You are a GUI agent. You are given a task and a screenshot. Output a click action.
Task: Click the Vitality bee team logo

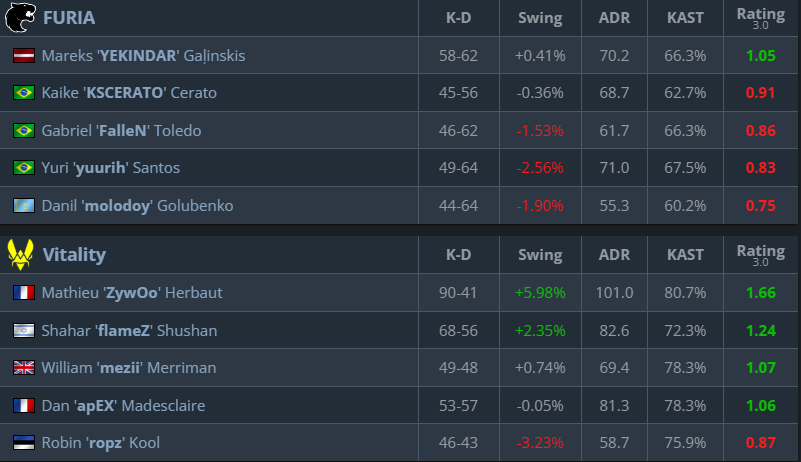tap(22, 255)
